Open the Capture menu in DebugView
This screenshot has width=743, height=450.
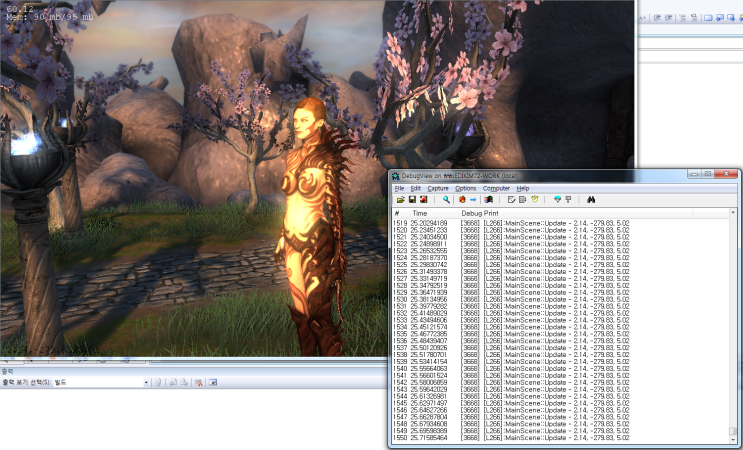[x=438, y=189]
